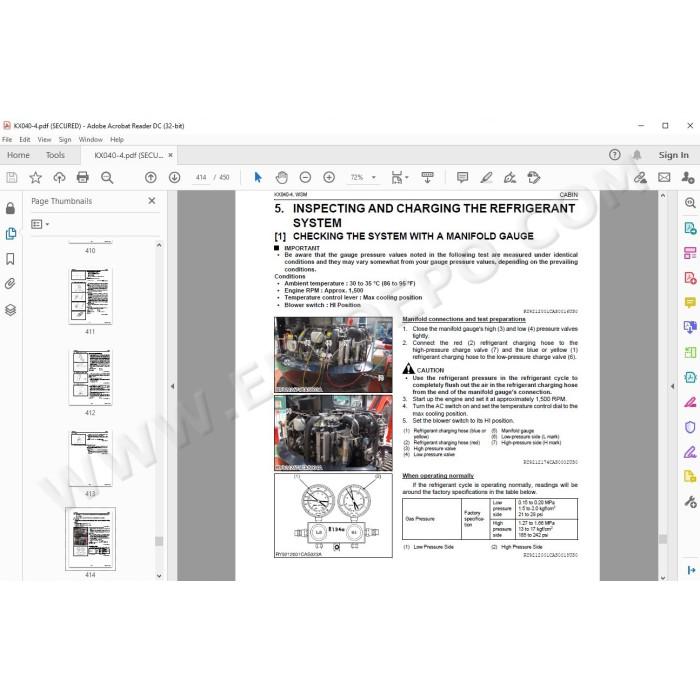Go to the next page

175,177
